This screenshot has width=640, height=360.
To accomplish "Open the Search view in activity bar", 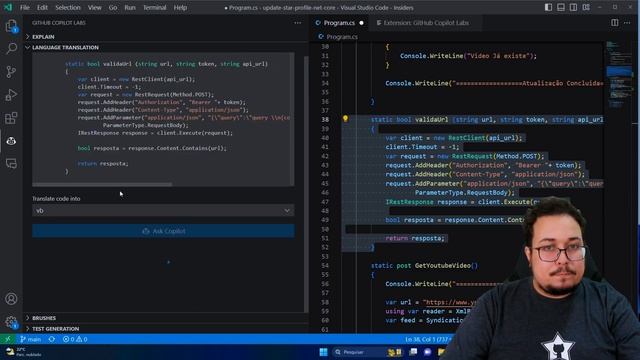I will click(11, 49).
